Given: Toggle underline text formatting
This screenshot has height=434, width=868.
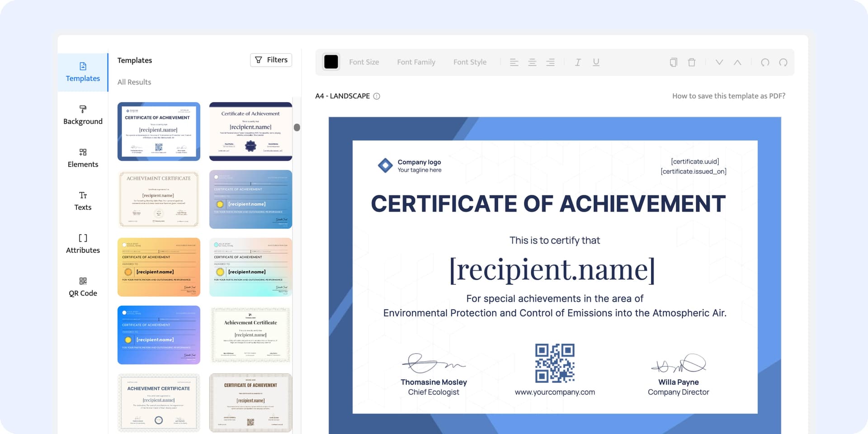Looking at the screenshot, I should pos(596,62).
